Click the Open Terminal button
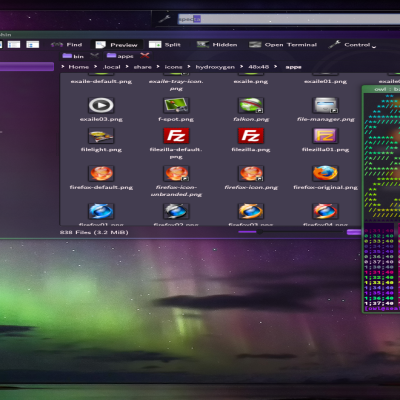The height and width of the screenshot is (400, 400). (x=283, y=45)
